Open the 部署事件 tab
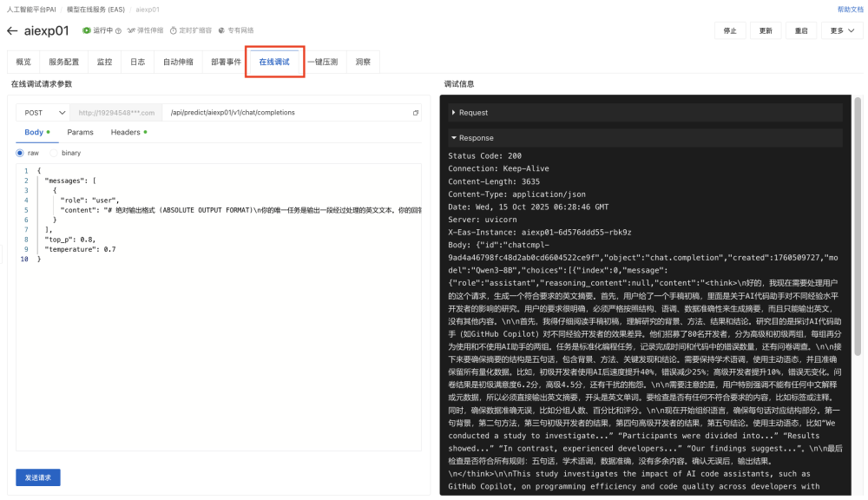Viewport: 868px width, 500px height. (226, 62)
